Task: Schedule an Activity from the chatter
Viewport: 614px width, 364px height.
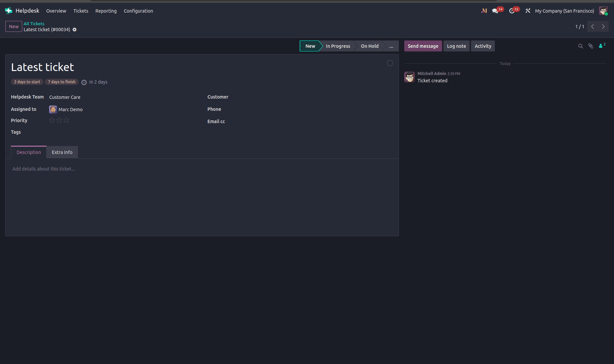Action: click(483, 46)
